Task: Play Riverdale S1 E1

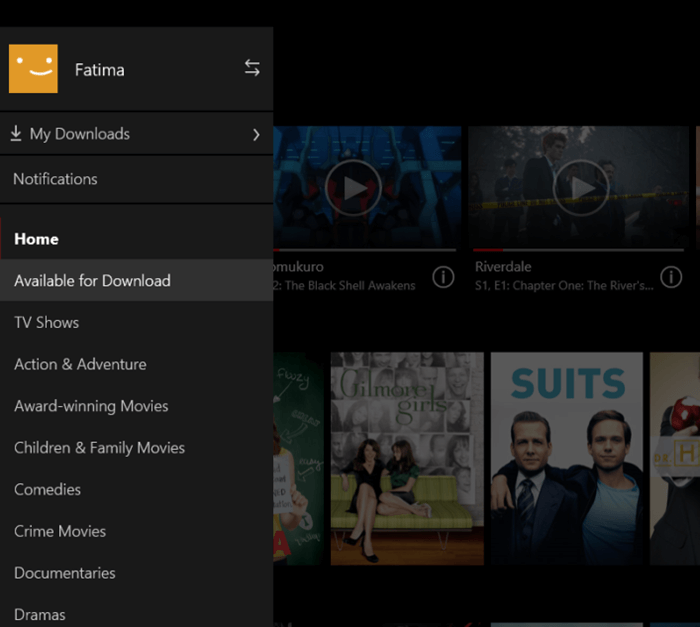Action: [581, 188]
